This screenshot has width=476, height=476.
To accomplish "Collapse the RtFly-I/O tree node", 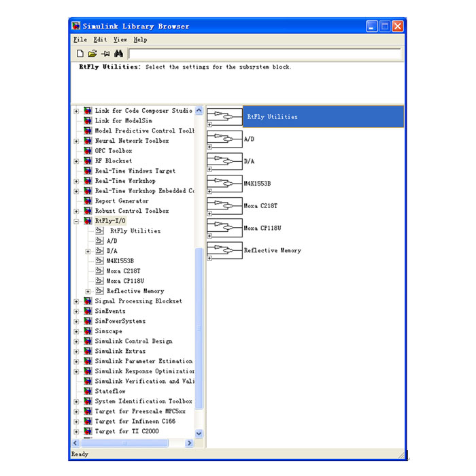I will 76,221.
